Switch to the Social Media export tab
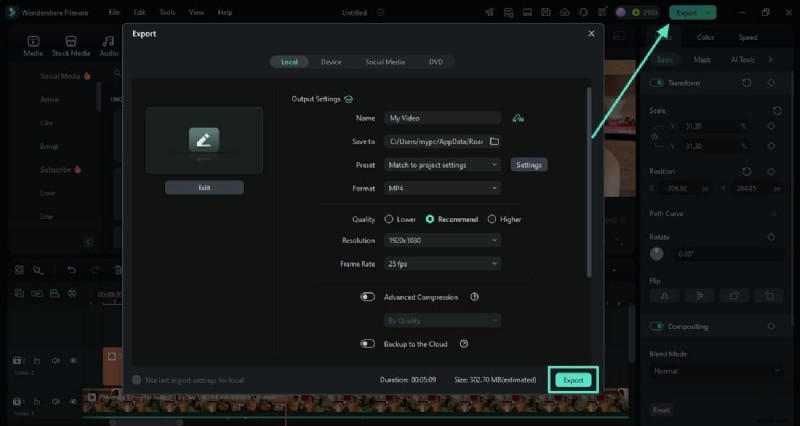Image resolution: width=800 pixels, height=426 pixels. [385, 62]
